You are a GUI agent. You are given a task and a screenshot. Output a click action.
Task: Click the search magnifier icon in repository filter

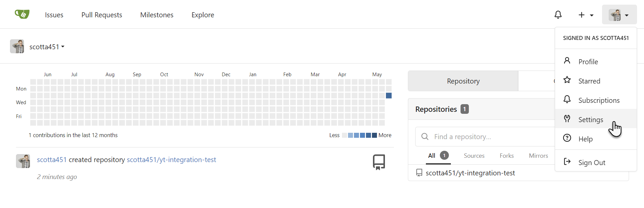425,137
